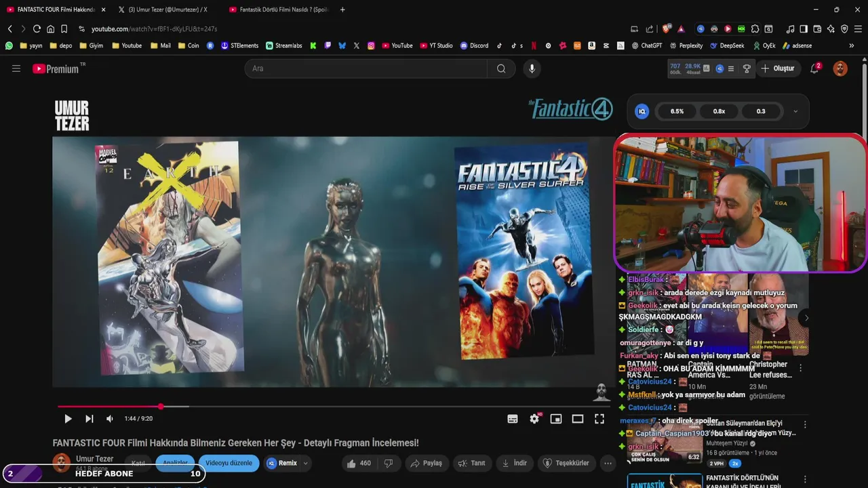Click the 6.5% stat pill
The width and height of the screenshot is (868, 488).
pos(677,111)
